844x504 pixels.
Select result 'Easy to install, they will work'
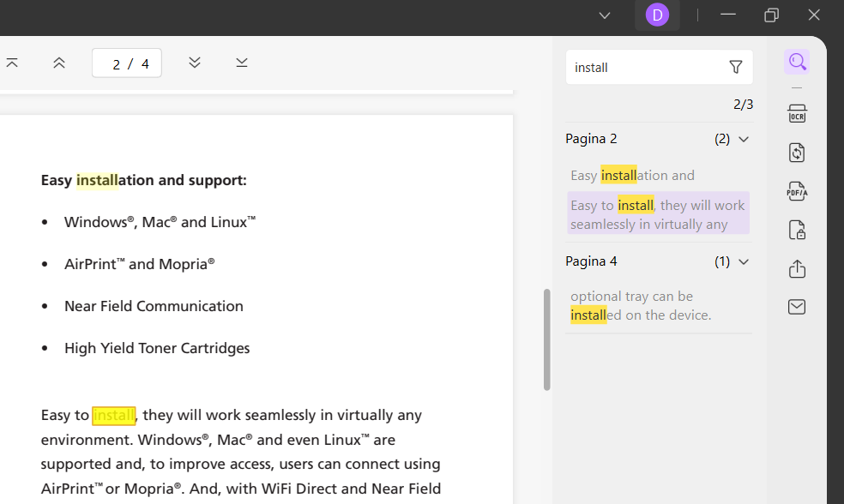658,213
